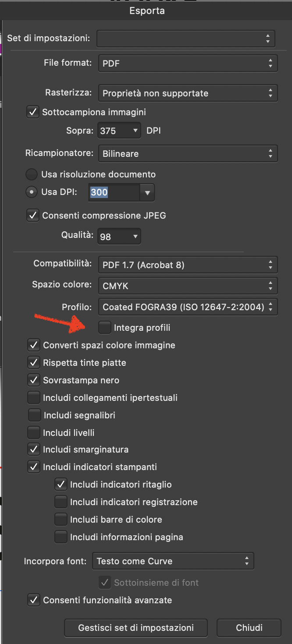The height and width of the screenshot is (644, 292).
Task: Open the Set di impostazioni dropdown
Action: [x=186, y=39]
